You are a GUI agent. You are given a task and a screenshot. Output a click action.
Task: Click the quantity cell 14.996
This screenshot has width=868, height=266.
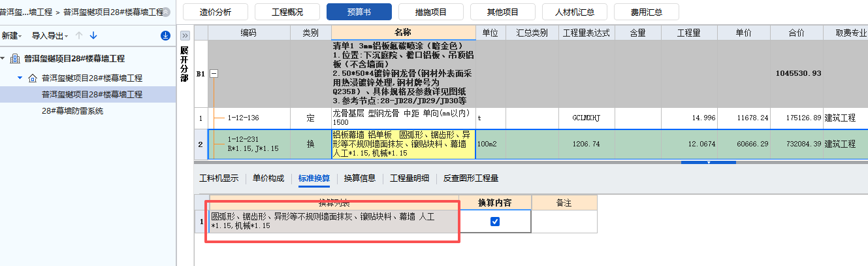tap(690, 118)
